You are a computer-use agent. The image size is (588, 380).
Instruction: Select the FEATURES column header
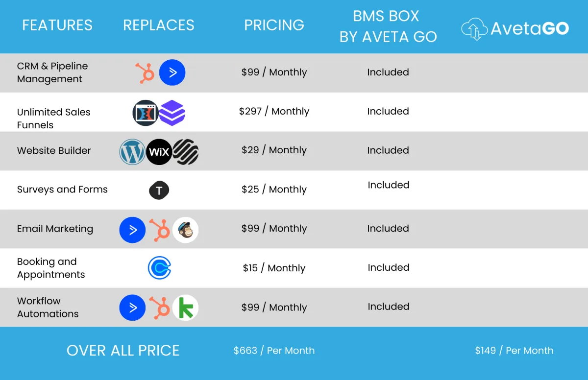click(x=57, y=25)
